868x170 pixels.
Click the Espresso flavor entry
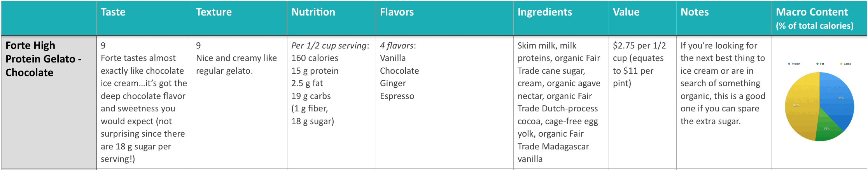coord(397,96)
